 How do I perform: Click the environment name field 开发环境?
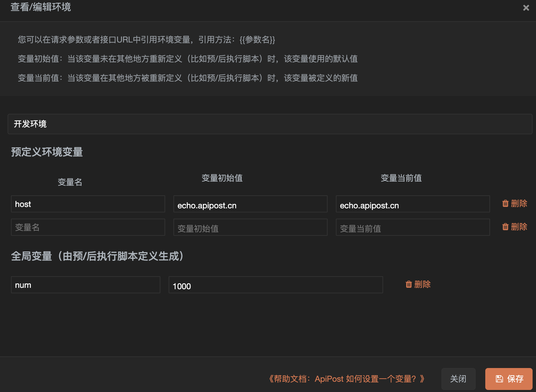pyautogui.click(x=270, y=124)
